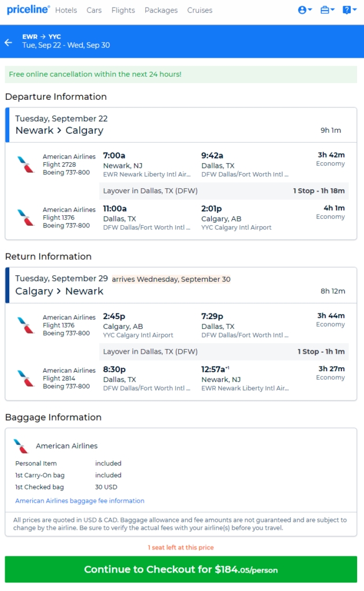
Task: Click airline logo for departure Flight 1376
Action: point(26,218)
